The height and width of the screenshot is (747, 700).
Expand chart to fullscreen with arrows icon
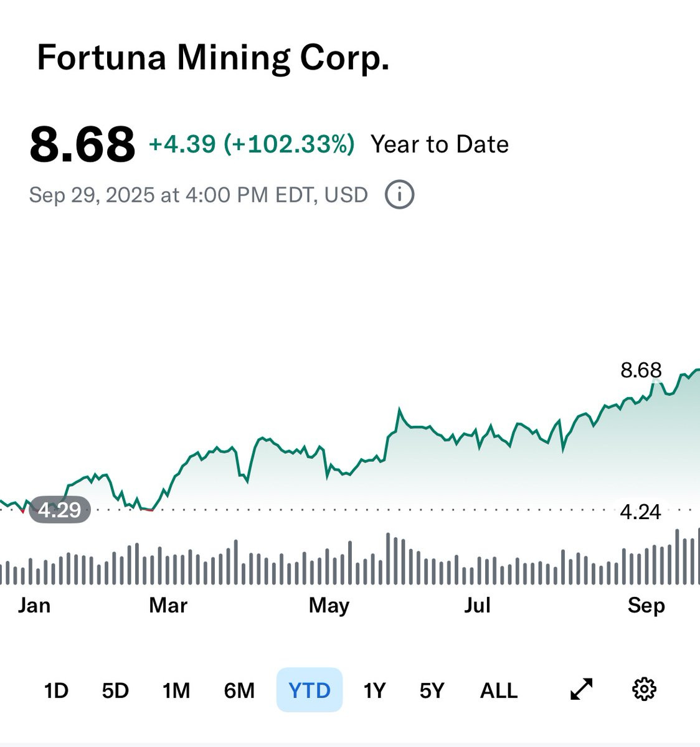click(x=582, y=689)
